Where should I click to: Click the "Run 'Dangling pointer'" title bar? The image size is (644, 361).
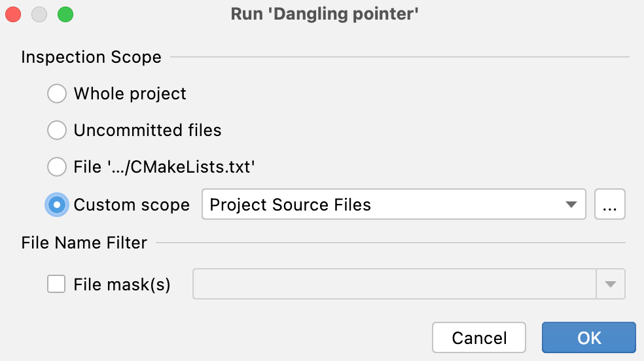324,14
